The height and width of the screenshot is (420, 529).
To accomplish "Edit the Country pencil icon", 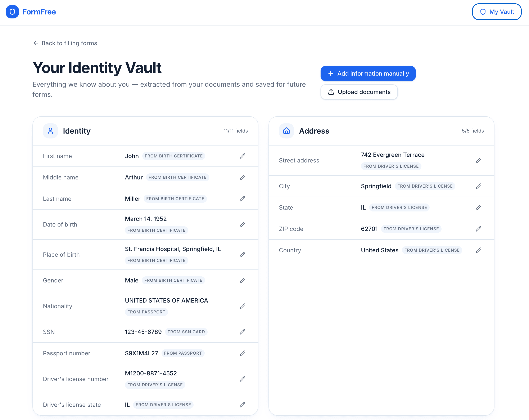I will (x=478, y=250).
